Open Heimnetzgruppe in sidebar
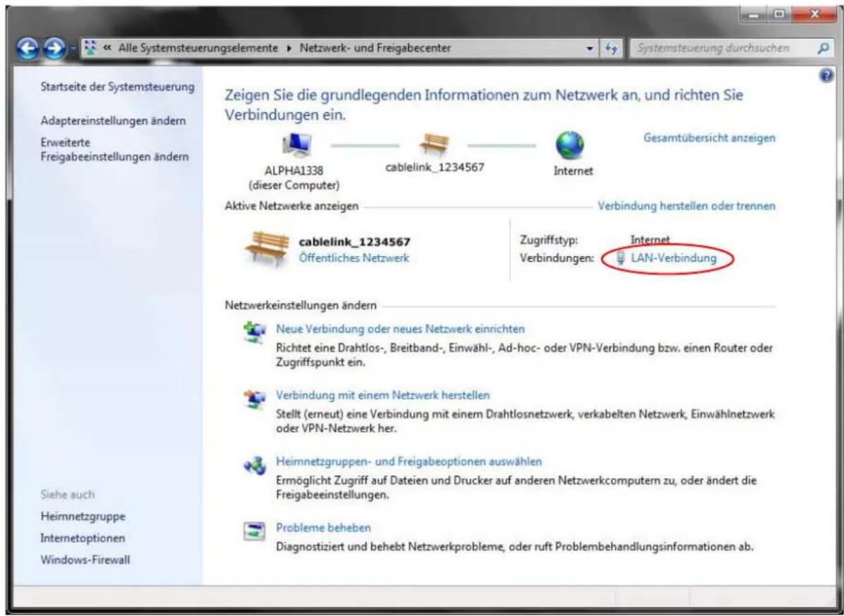The width and height of the screenshot is (844, 616). (x=83, y=517)
